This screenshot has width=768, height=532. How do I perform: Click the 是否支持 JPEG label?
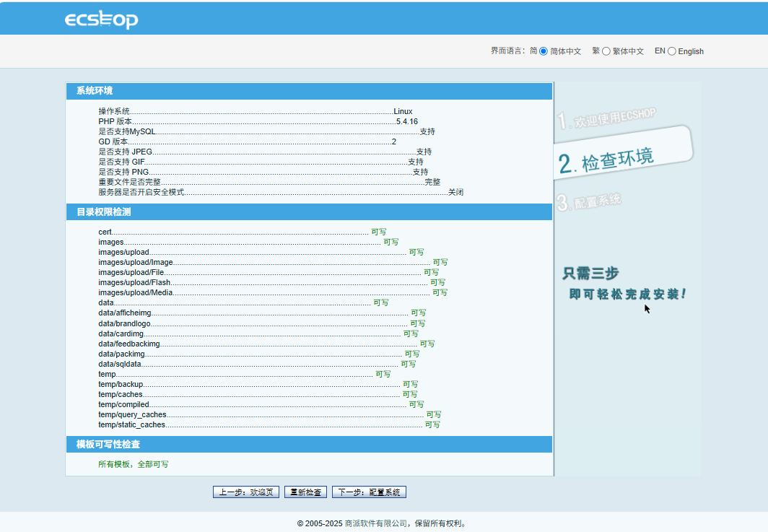(126, 152)
